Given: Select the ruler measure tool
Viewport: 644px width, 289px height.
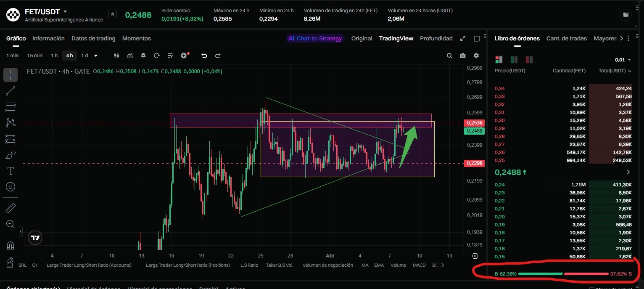Looking at the screenshot, I should [11, 208].
